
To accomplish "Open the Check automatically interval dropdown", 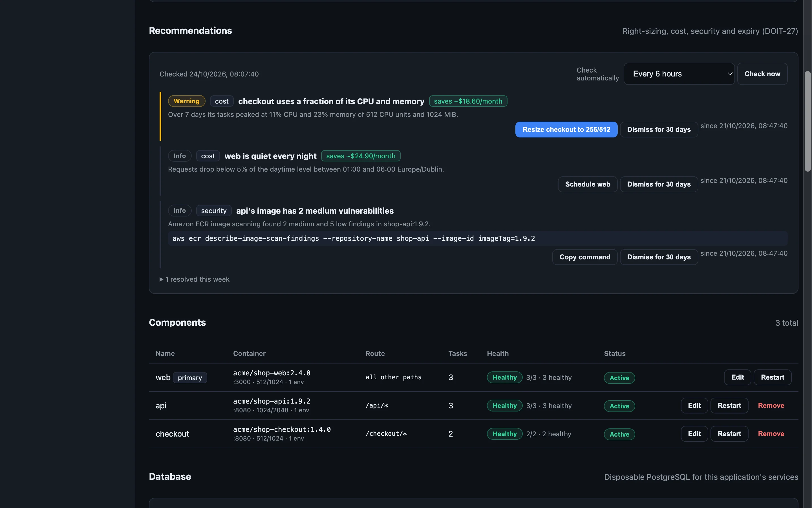I will pos(679,74).
